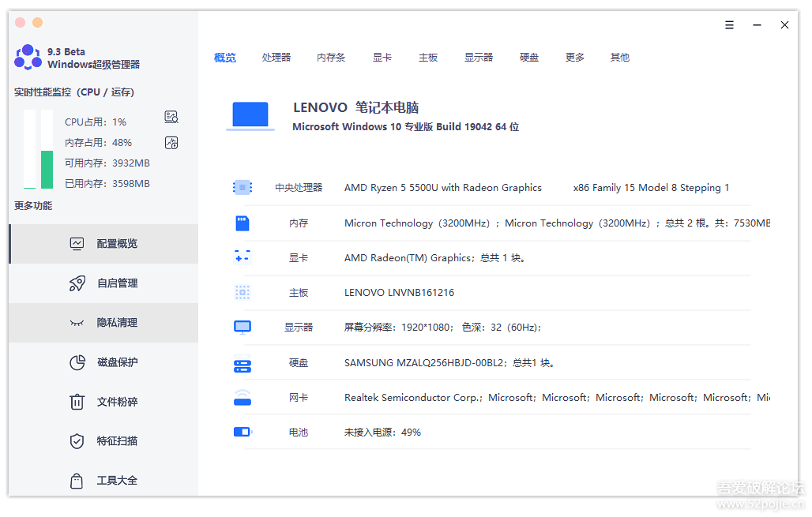Open 磁盘保护 from the sidebar
The width and height of the screenshot is (812, 517).
click(103, 362)
